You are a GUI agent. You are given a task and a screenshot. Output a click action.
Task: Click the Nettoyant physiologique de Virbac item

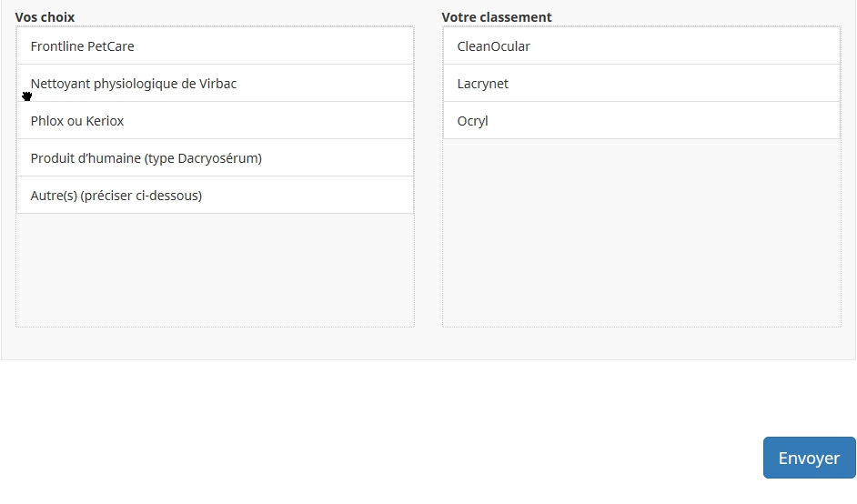[x=215, y=84]
